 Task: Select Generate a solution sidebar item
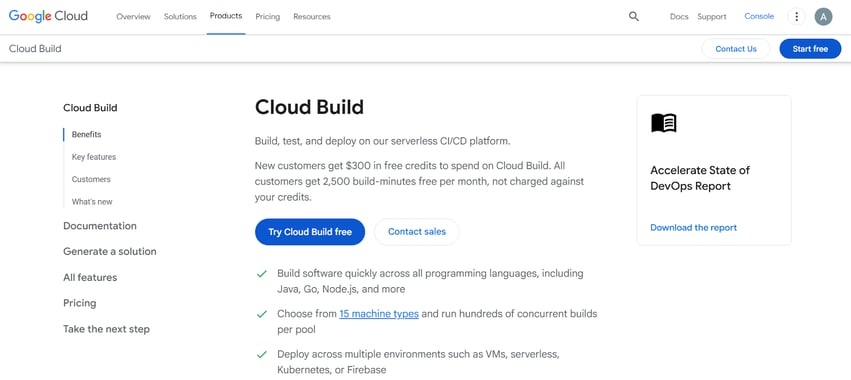[x=110, y=251]
